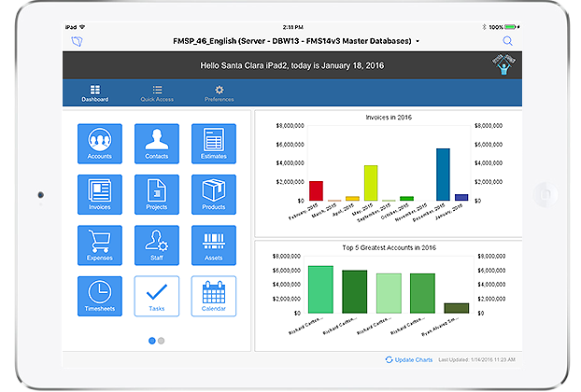Click the yellow-green May 2015 bar

[x=371, y=183]
